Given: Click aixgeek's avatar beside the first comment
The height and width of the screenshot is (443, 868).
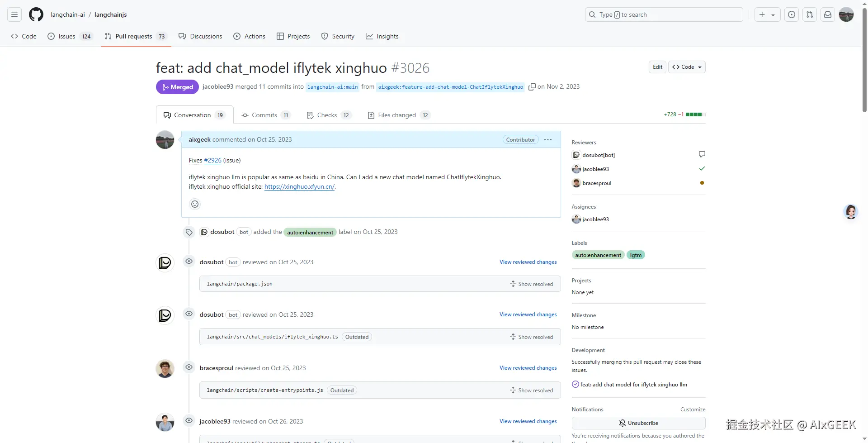Looking at the screenshot, I should coord(165,140).
